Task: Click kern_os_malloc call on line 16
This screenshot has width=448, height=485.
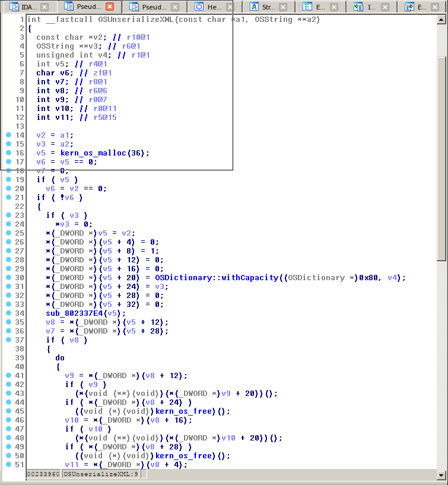Action: coord(93,153)
